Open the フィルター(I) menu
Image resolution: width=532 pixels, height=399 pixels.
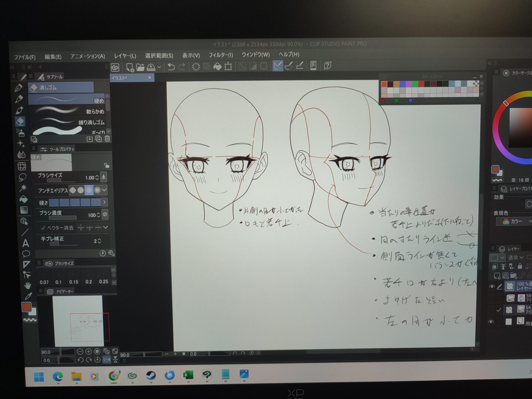coord(221,55)
